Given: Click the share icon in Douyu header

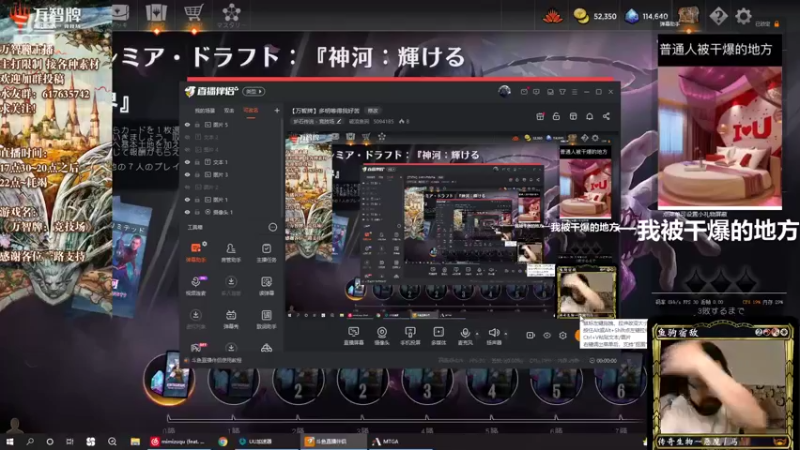Looking at the screenshot, I should [606, 116].
